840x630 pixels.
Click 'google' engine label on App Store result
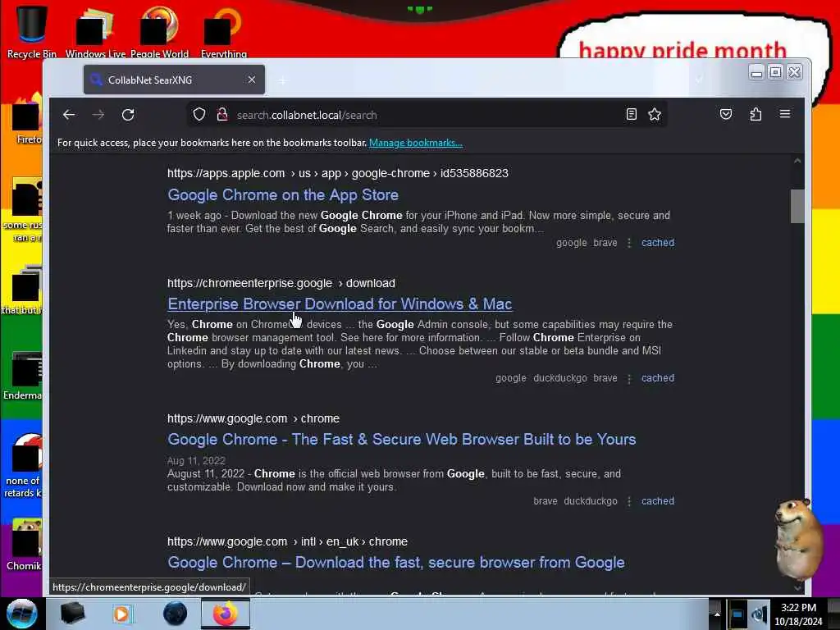point(571,243)
